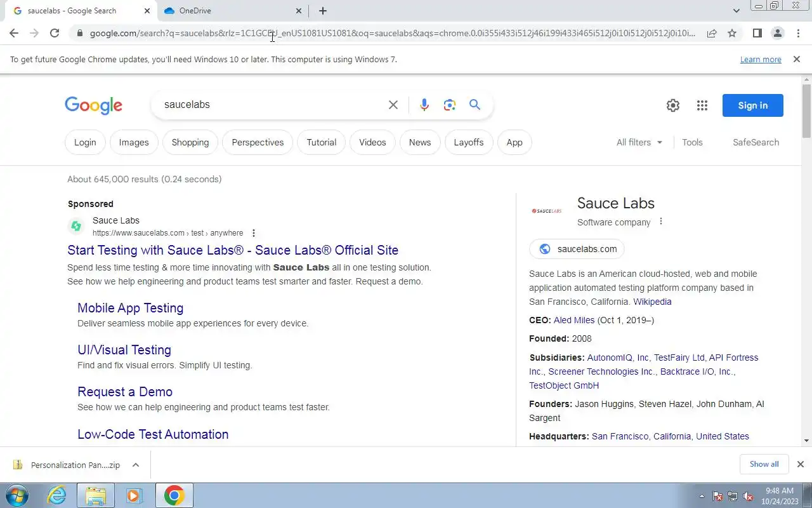Bookmark this page with the star icon
Image resolution: width=812 pixels, height=508 pixels.
click(732, 33)
